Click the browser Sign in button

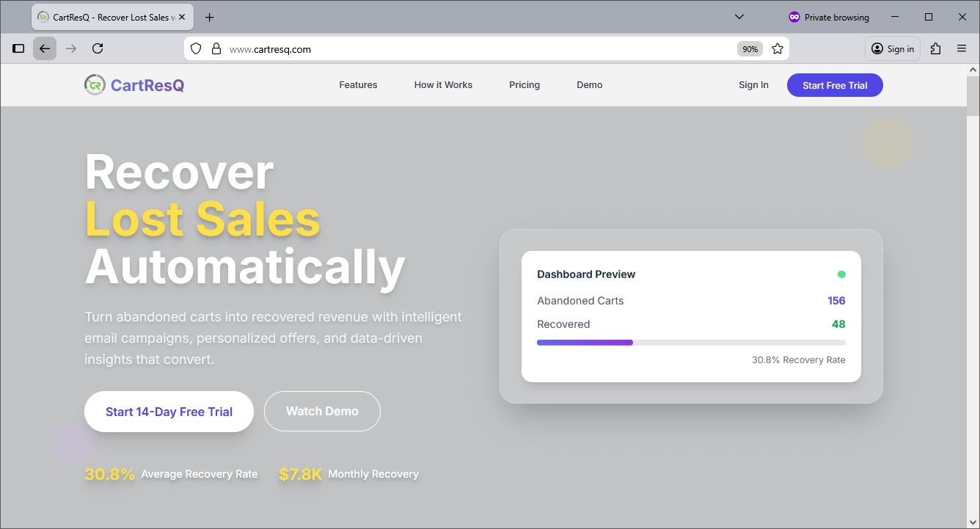pos(893,49)
